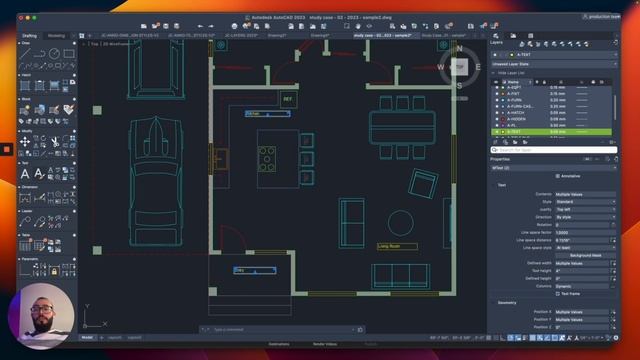Select the Multileader tool

tap(25, 222)
